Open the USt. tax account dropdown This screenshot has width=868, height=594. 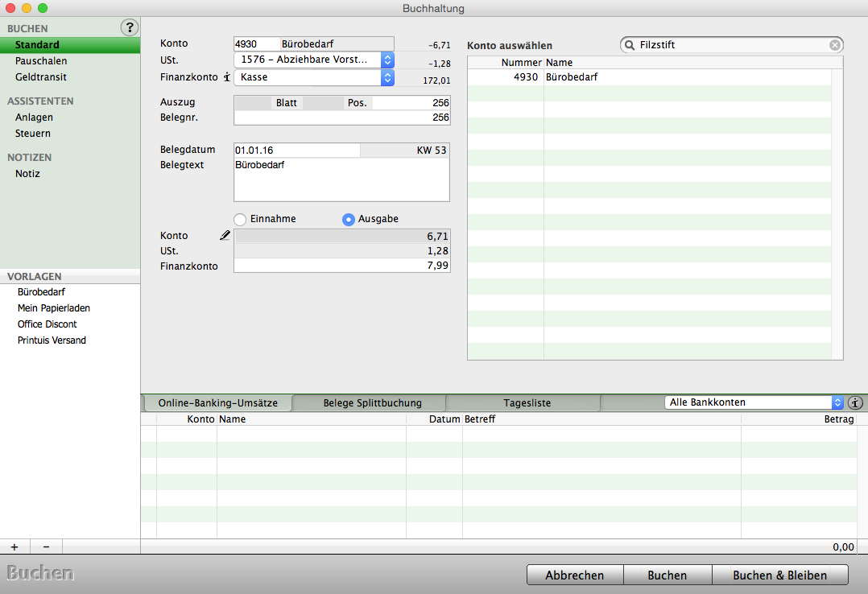click(387, 60)
